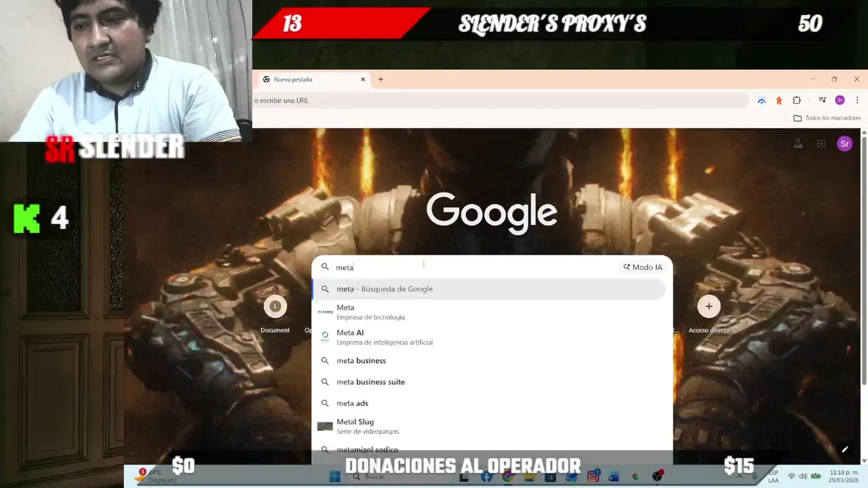Open the orange chess piece extension
The width and height of the screenshot is (868, 488).
(x=778, y=100)
